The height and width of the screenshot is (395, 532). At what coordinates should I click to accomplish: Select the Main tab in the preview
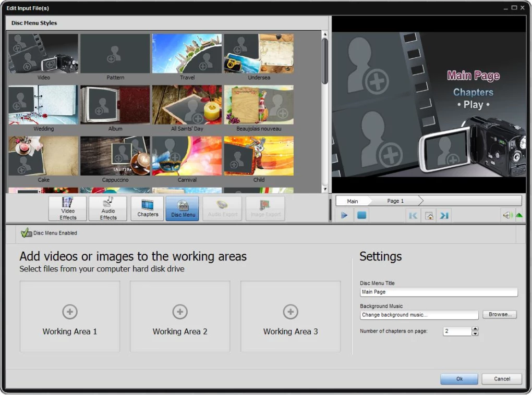(353, 200)
